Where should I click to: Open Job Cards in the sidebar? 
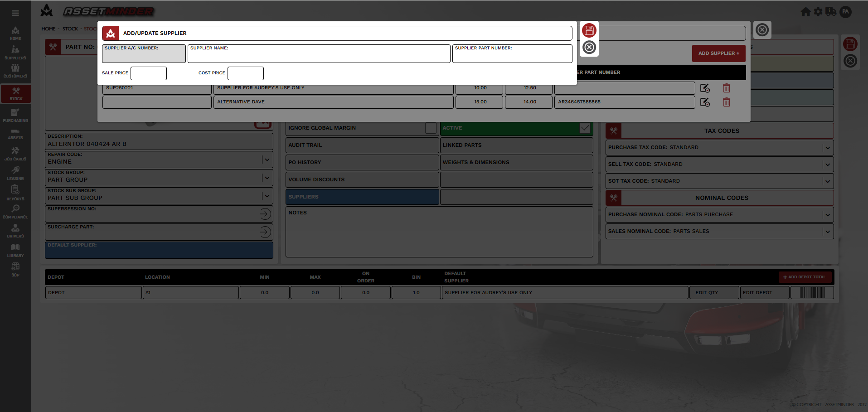[x=15, y=154]
